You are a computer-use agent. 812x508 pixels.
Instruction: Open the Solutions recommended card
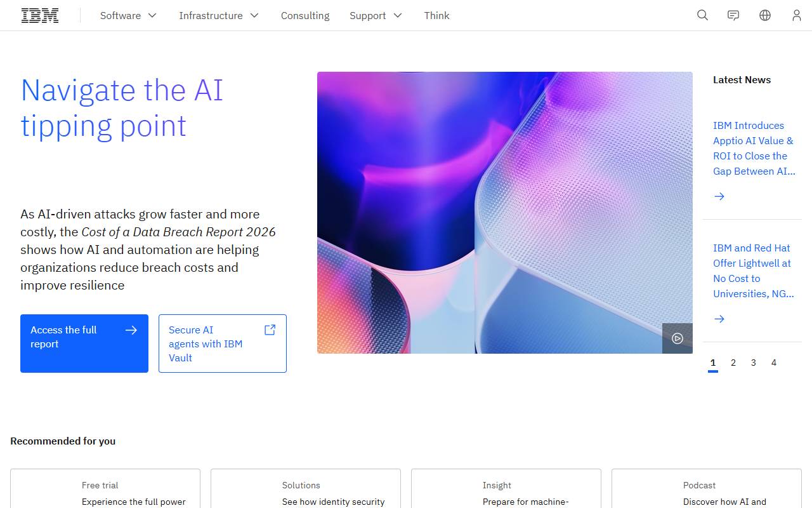click(x=306, y=488)
